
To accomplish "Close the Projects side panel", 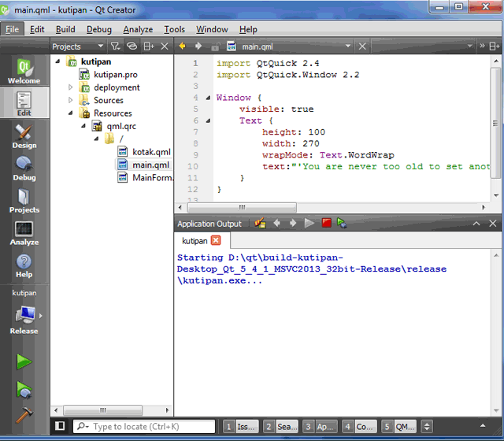I will (165, 46).
